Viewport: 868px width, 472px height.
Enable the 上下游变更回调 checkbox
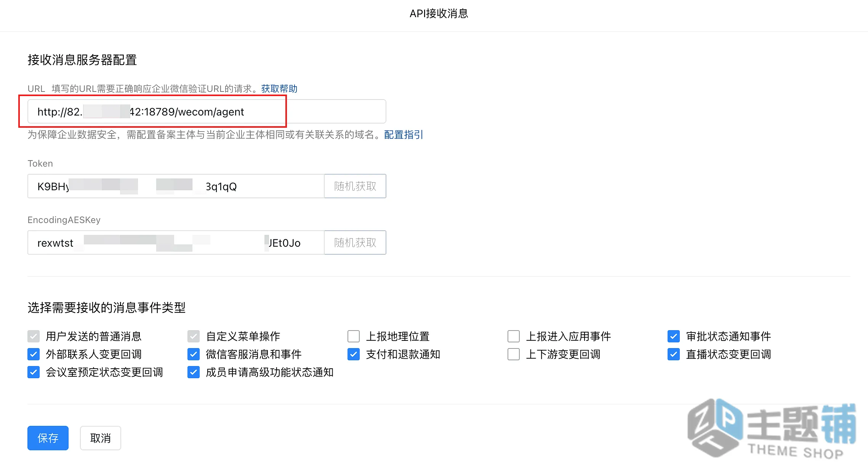514,354
